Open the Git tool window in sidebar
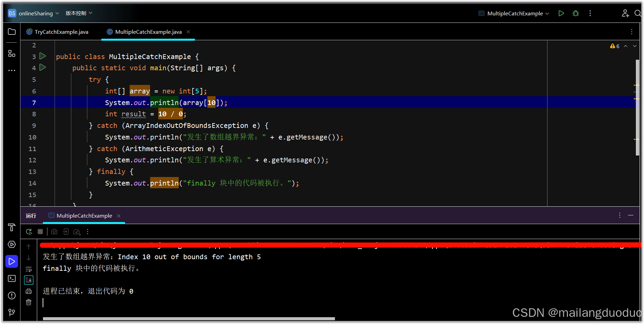644x324 pixels. coord(12,312)
